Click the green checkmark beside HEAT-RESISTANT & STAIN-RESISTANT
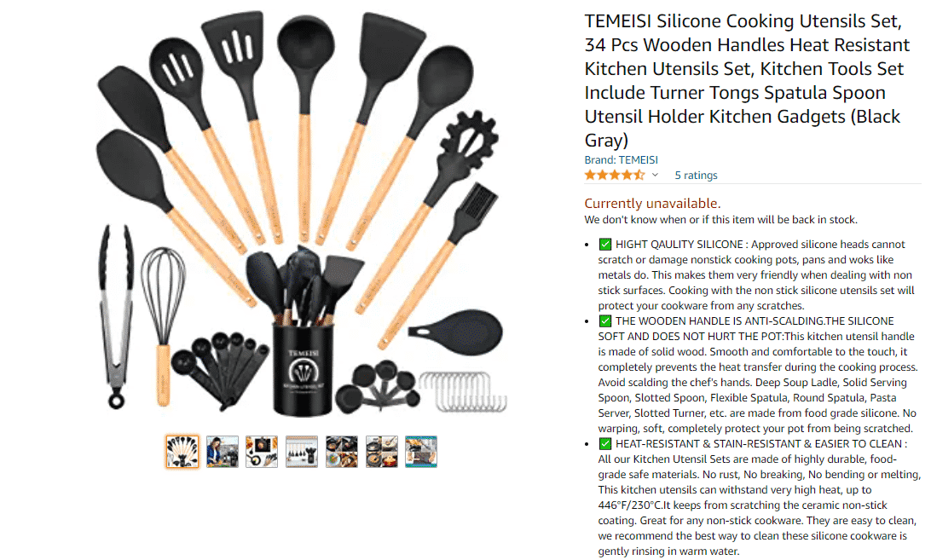Viewport: 931px width, 560px height. point(605,443)
